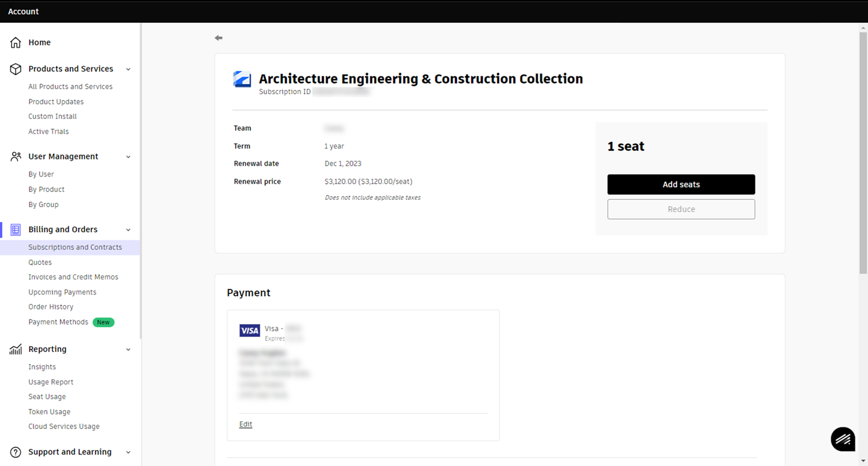Click the Billing and Orders list icon
Screen dimensions: 868x466
pyautogui.click(x=16, y=230)
